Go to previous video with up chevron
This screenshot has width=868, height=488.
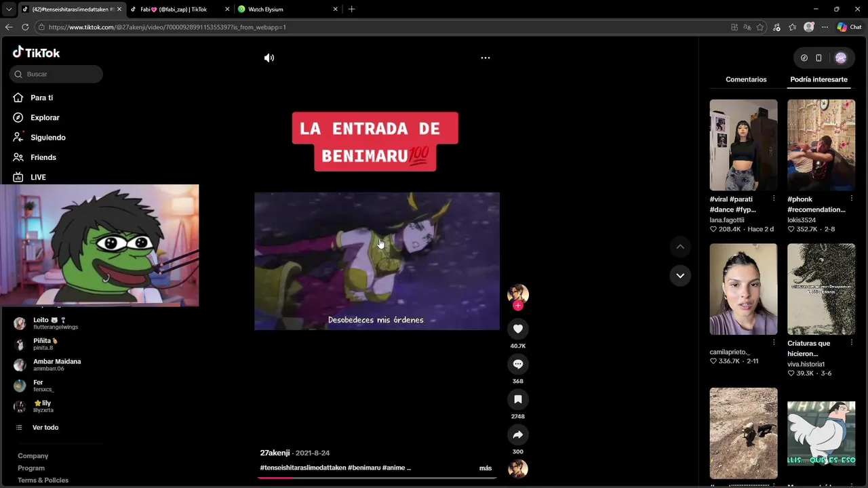coord(680,247)
